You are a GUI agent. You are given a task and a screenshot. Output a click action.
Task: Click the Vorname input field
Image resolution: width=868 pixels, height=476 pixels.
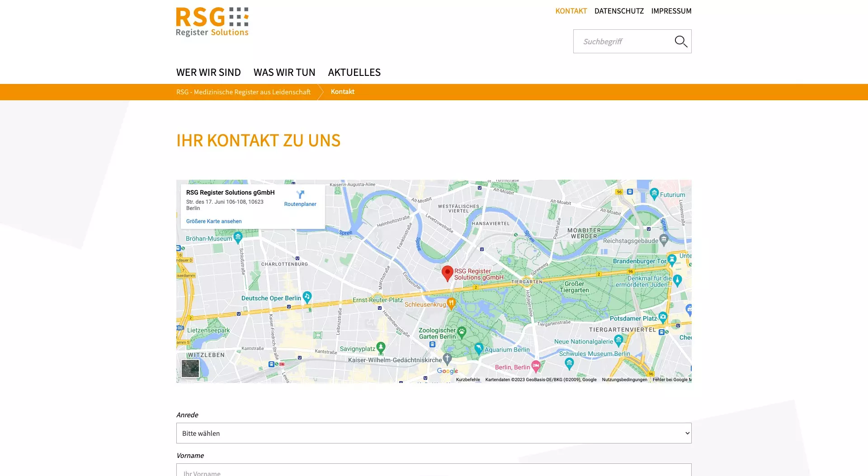click(x=434, y=470)
